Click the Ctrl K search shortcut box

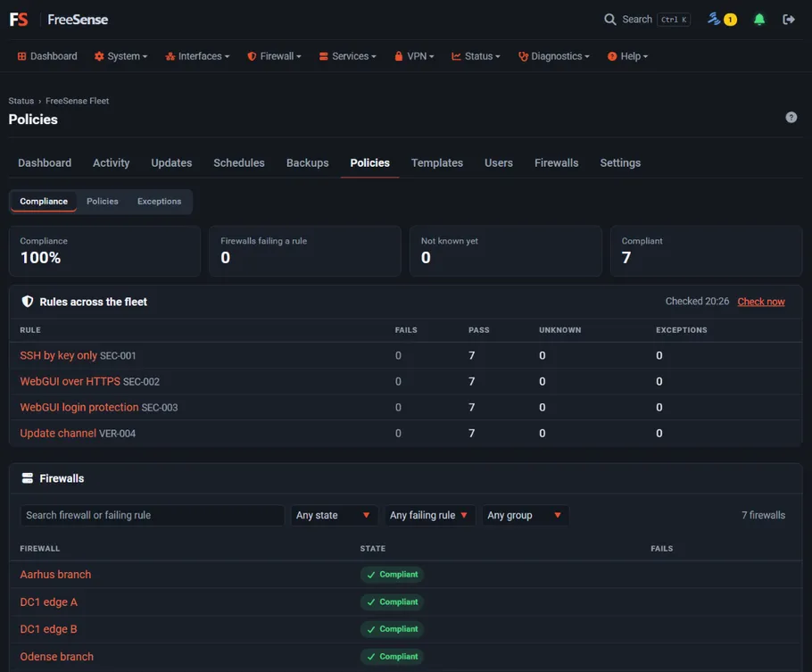673,20
